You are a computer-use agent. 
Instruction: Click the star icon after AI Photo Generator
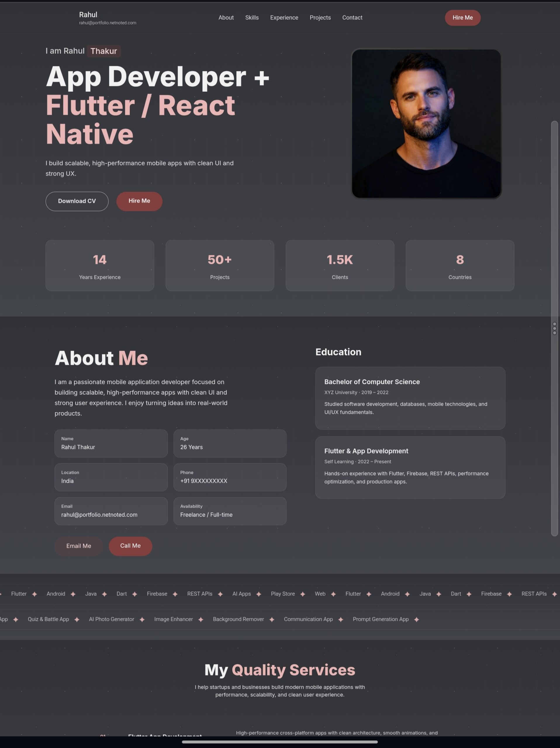point(142,619)
